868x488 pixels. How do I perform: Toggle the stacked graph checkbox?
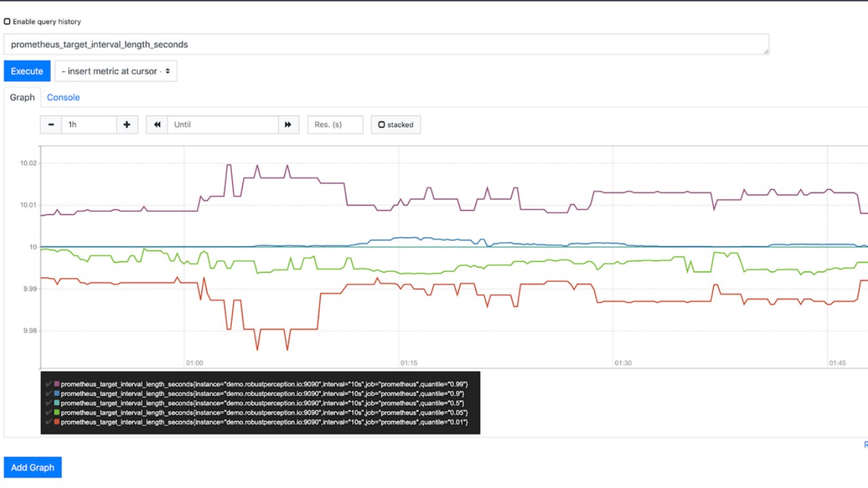tap(382, 125)
